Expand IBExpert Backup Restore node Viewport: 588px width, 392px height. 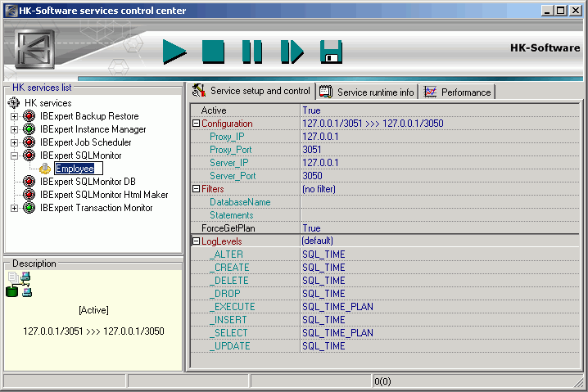14,116
